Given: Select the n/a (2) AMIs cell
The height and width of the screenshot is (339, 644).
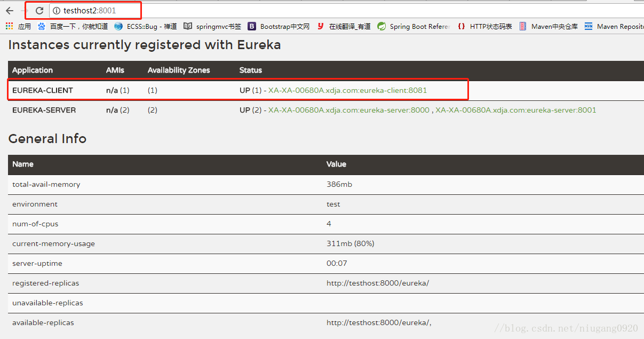Looking at the screenshot, I should click(x=118, y=110).
